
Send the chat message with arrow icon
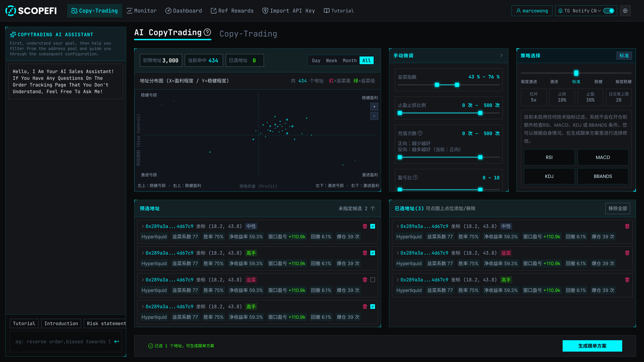coord(117,342)
